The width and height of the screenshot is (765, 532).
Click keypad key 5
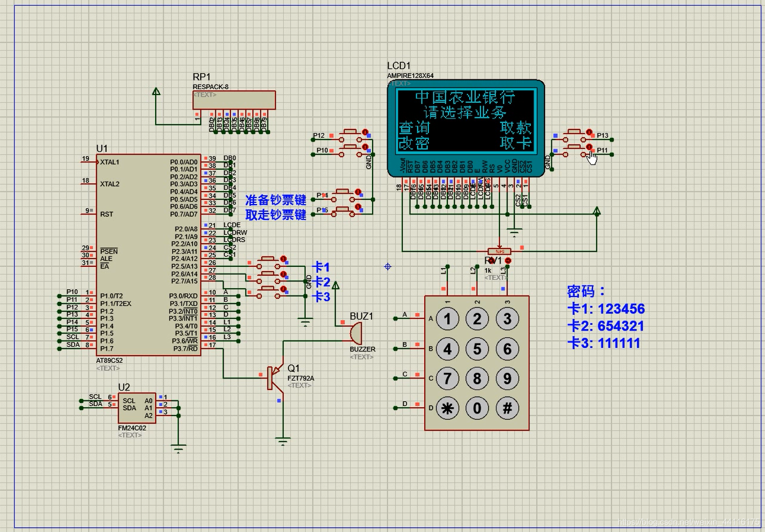(477, 349)
